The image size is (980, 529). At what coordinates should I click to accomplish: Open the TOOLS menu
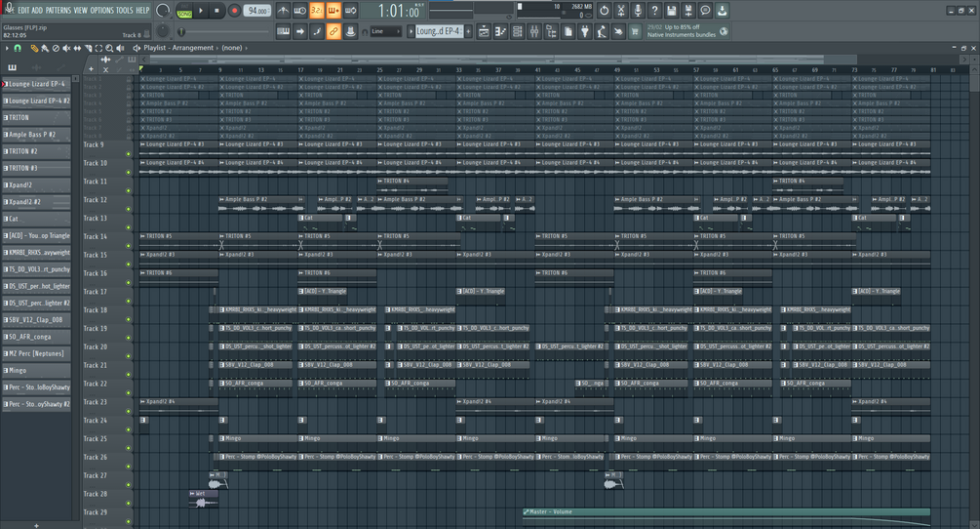point(125,10)
